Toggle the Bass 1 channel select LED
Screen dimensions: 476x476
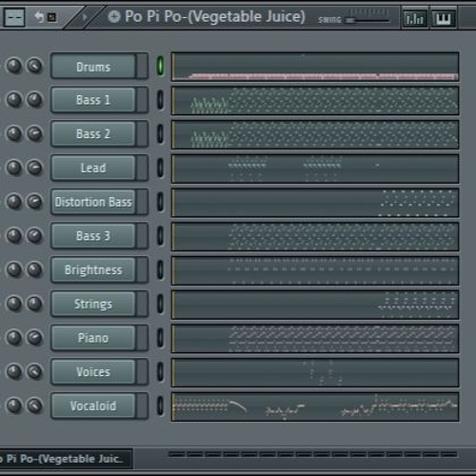tap(161, 100)
